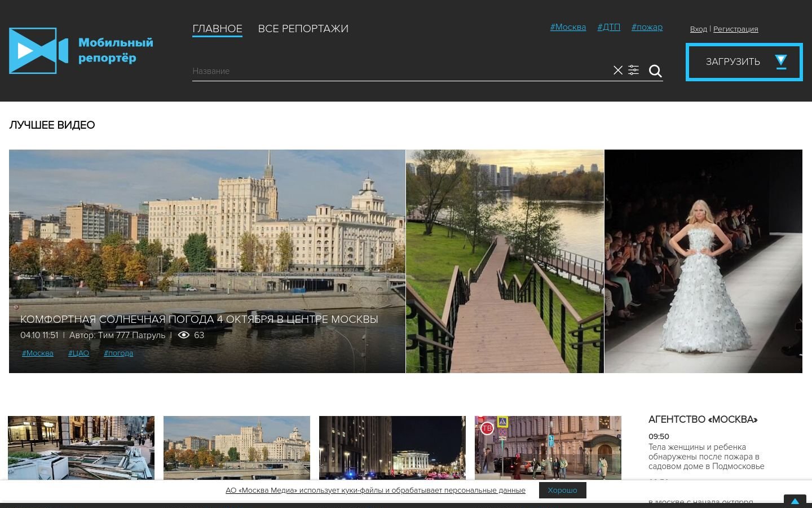The image size is (812, 508).
Task: Click the АГЕНТСТВО «МОСКВА» heading
Action: pyautogui.click(x=703, y=419)
